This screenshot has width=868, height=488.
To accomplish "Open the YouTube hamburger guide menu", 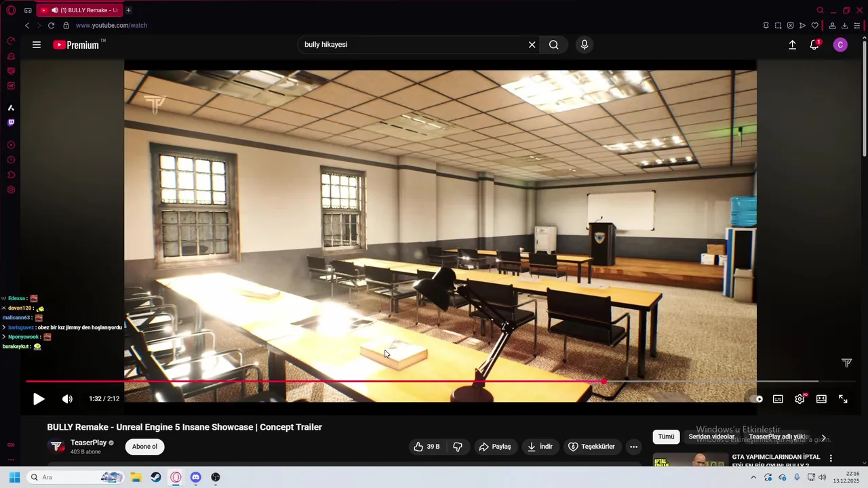I will pos(37,45).
